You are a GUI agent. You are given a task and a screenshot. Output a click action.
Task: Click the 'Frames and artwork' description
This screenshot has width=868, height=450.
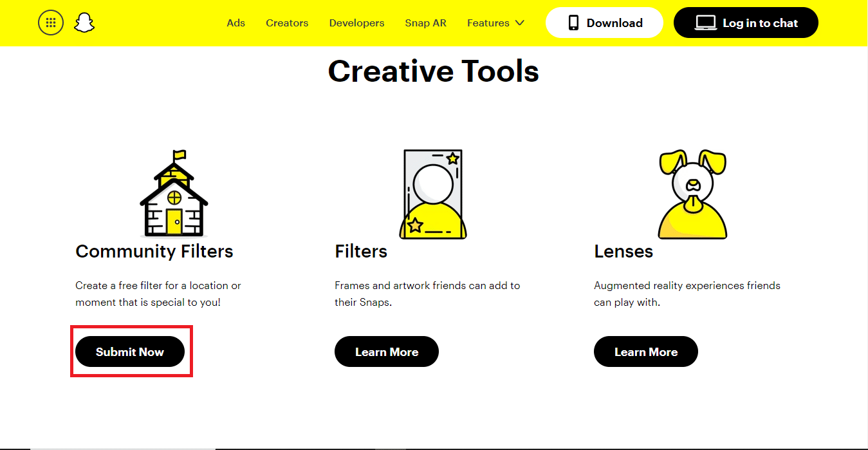coord(427,294)
